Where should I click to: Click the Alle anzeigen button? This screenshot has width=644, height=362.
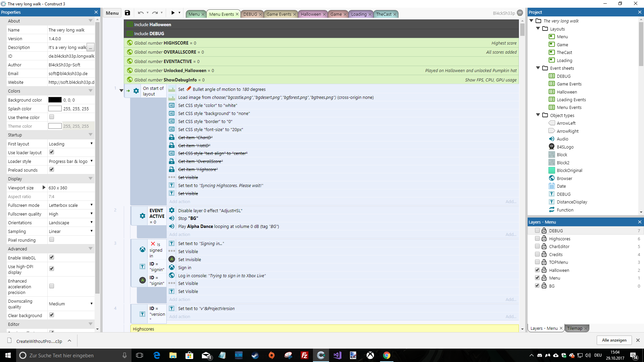tap(614, 340)
